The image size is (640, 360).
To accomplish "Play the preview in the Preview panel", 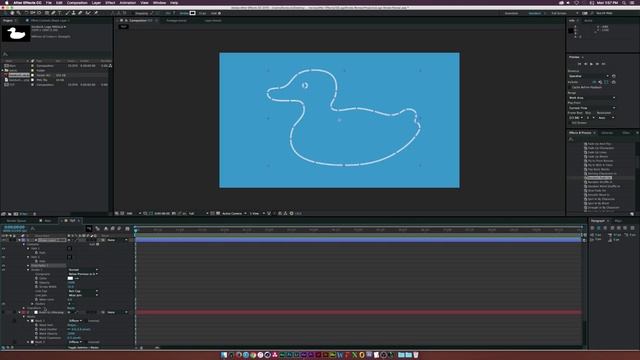I will (591, 64).
